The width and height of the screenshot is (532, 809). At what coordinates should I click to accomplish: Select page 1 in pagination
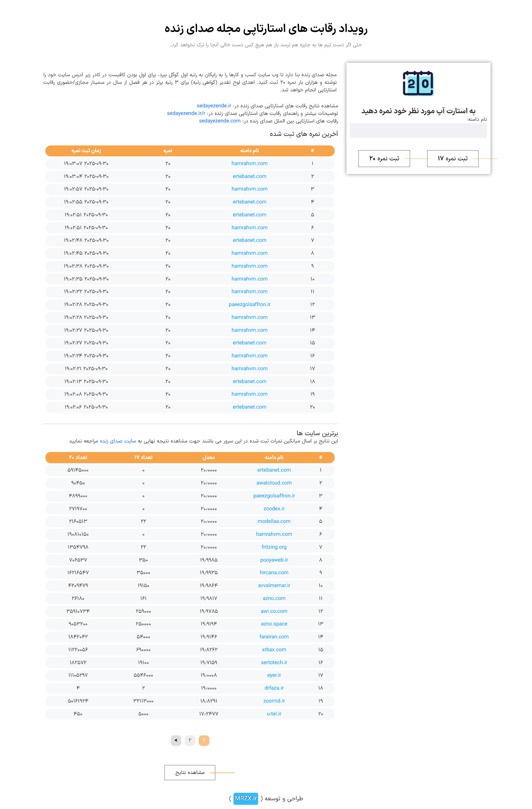(x=203, y=740)
